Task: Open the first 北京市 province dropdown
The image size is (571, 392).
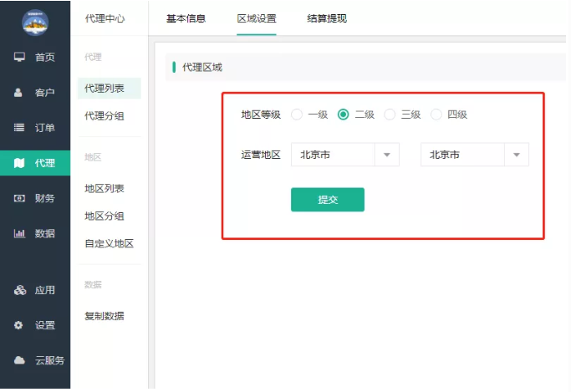Action: [x=345, y=155]
